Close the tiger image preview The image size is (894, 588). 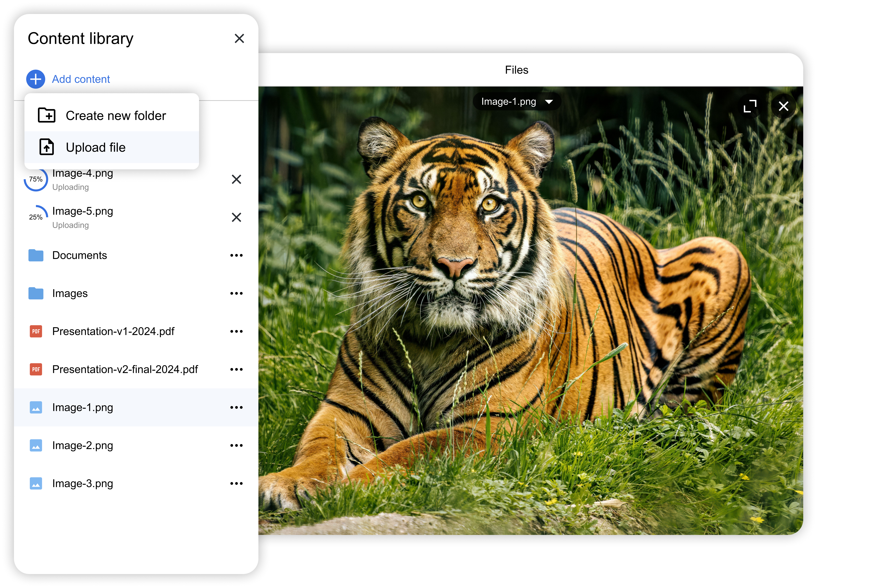coord(784,106)
